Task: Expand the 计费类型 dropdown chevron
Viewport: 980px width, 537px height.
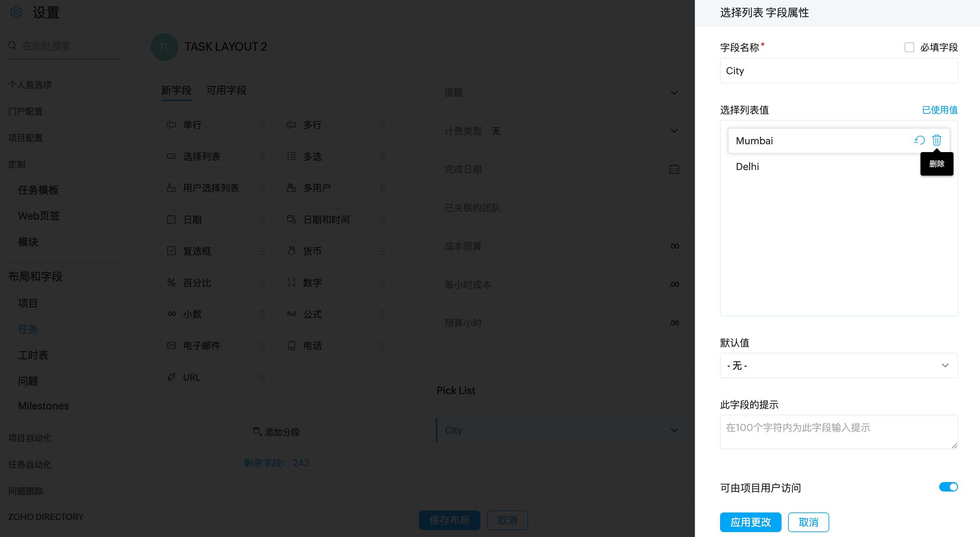Action: click(x=674, y=131)
